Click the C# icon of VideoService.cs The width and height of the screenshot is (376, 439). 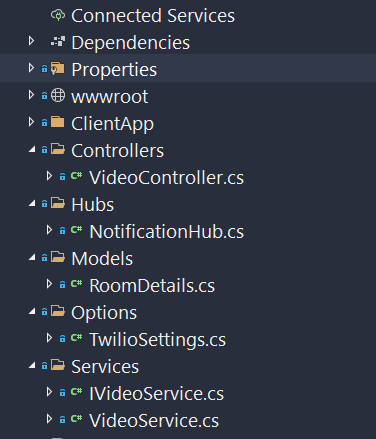[x=76, y=419]
